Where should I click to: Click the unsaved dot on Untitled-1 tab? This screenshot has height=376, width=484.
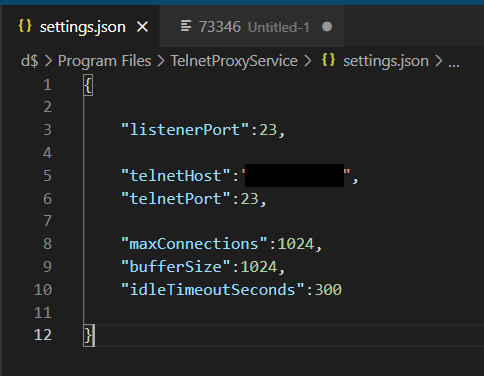pos(327,27)
